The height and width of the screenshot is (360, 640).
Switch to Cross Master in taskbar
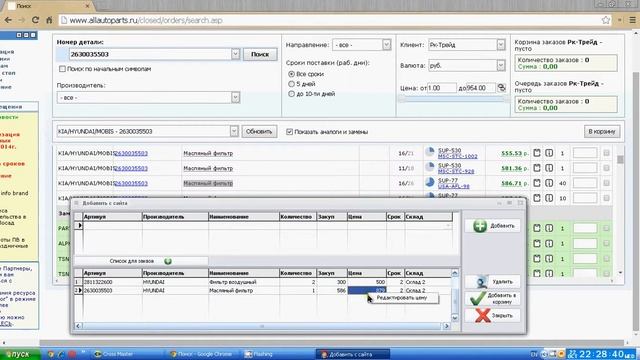coord(118,354)
